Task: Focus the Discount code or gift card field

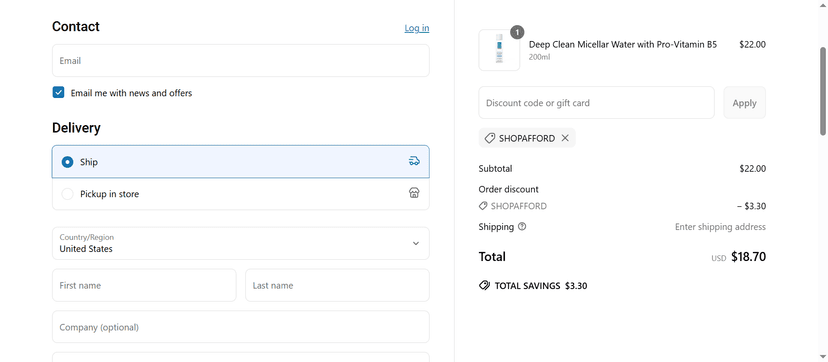Action: [596, 103]
